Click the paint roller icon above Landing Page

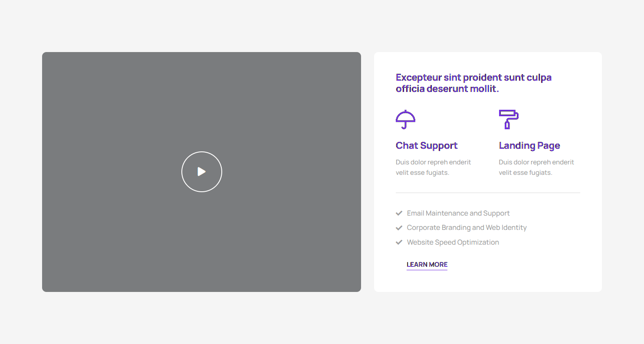pyautogui.click(x=509, y=119)
